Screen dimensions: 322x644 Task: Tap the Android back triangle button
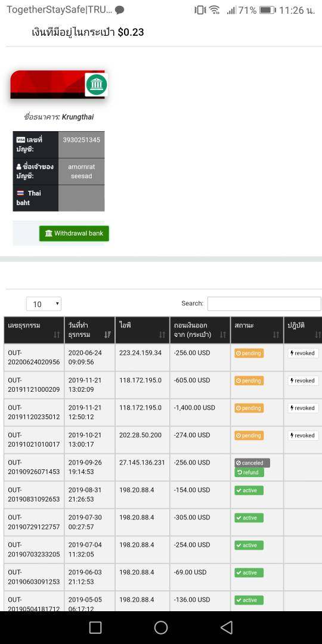point(227,627)
